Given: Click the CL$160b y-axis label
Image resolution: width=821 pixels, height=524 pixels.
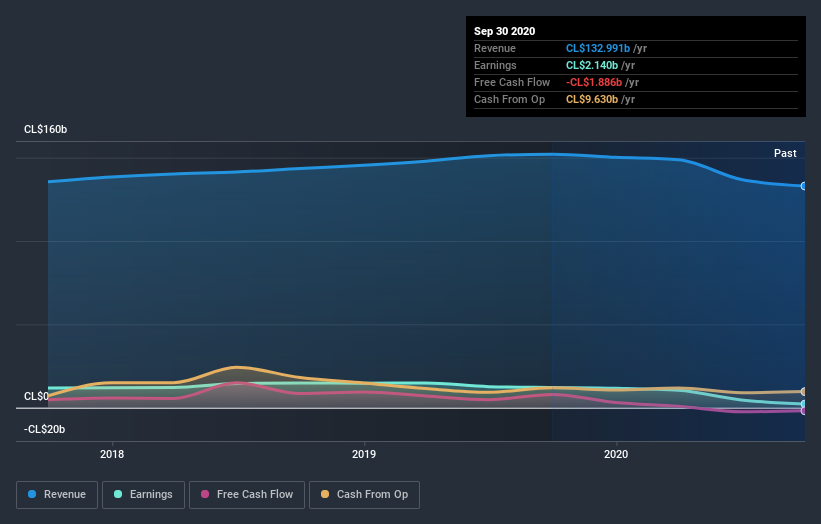Looking at the screenshot, I should [46, 129].
